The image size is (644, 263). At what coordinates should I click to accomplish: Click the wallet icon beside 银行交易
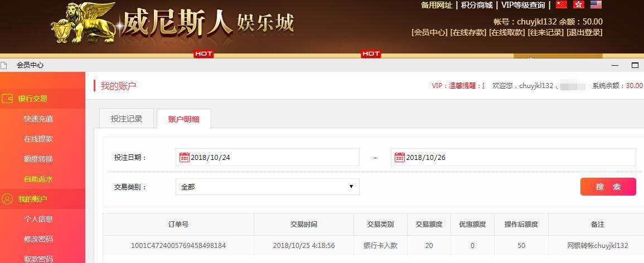click(8, 99)
